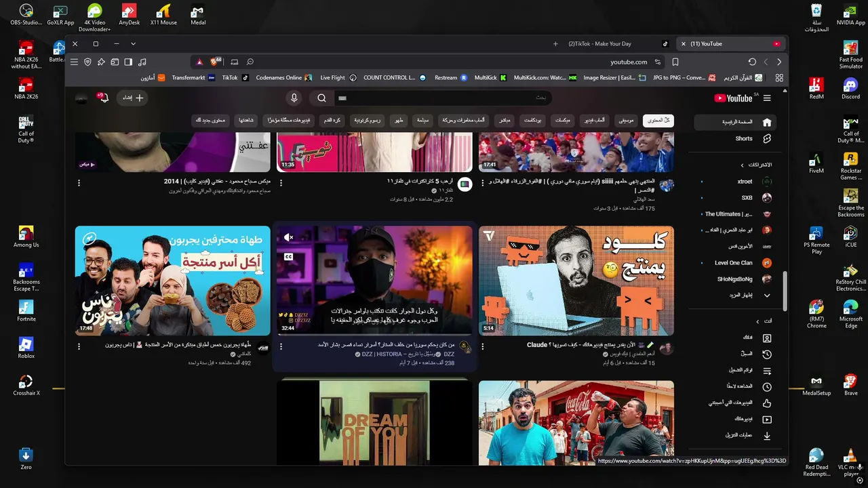Screen dimensions: 868x488
Task: Open the Transfermarkt bookmark
Action: (x=193, y=78)
